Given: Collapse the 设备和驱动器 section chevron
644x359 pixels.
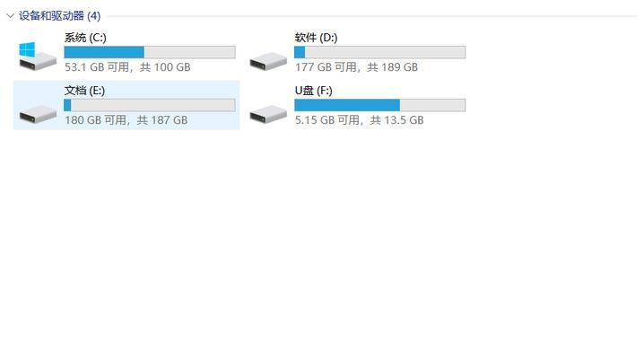Looking at the screenshot, I should pos(10,16).
